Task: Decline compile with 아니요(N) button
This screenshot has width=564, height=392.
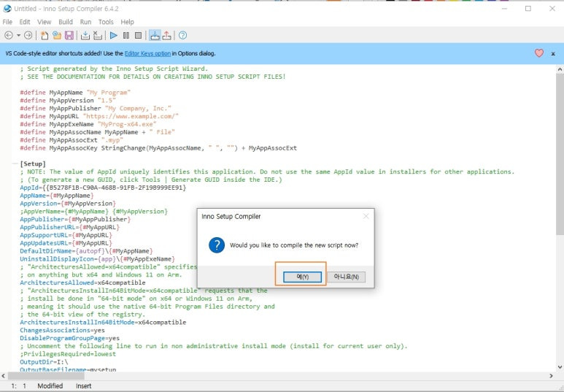Action: point(346,277)
